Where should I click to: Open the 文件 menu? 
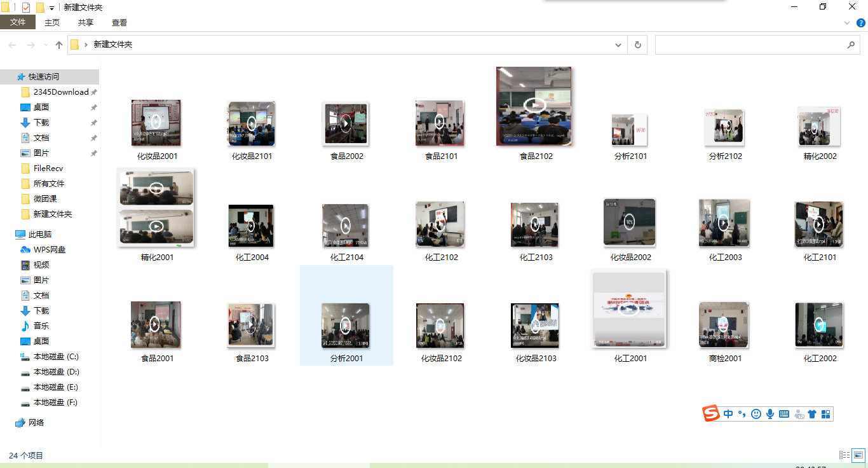click(x=18, y=23)
